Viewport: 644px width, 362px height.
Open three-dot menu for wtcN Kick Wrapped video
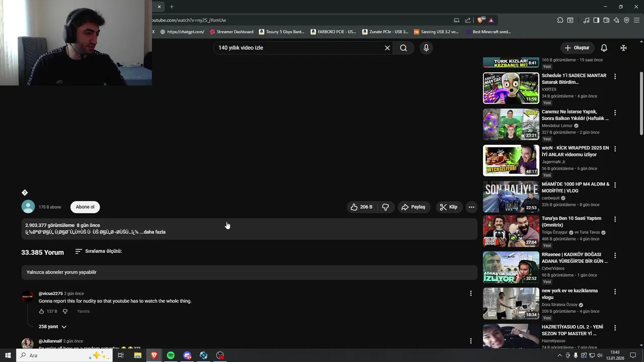coord(615,149)
